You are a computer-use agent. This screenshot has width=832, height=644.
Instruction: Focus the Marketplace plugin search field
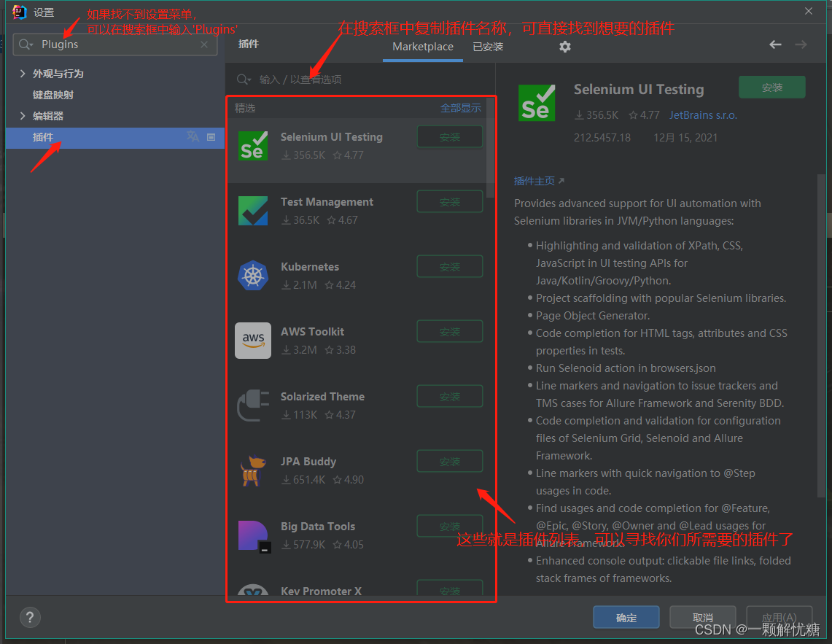pyautogui.click(x=359, y=79)
